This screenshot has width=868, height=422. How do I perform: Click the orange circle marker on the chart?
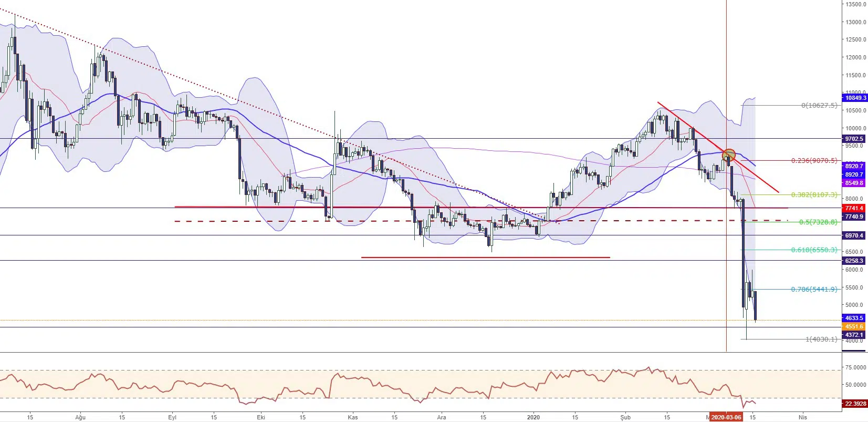pos(729,155)
